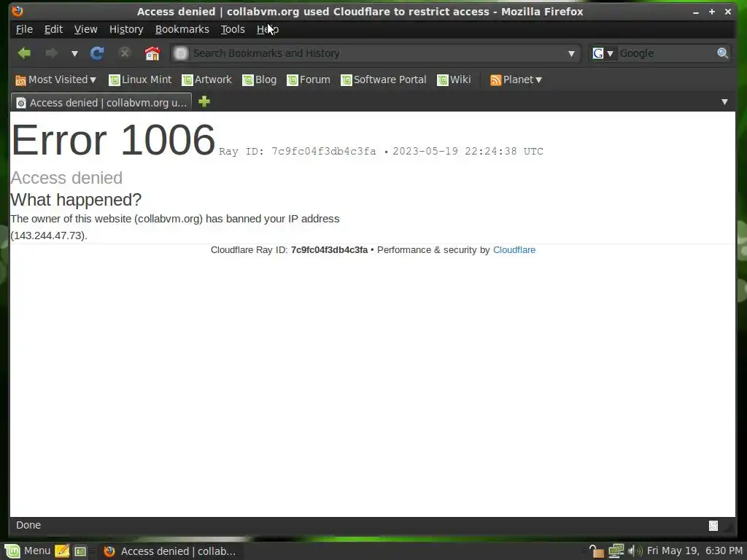Click the green Back arrow button

point(24,53)
